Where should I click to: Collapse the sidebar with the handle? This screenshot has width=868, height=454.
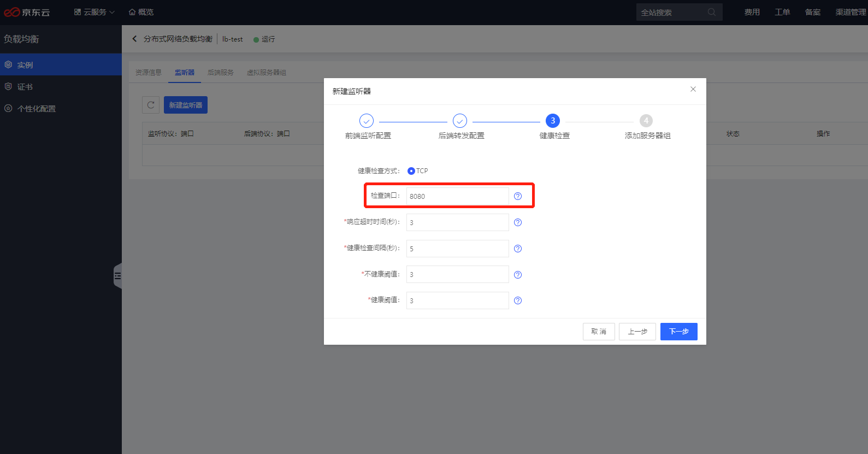point(117,276)
